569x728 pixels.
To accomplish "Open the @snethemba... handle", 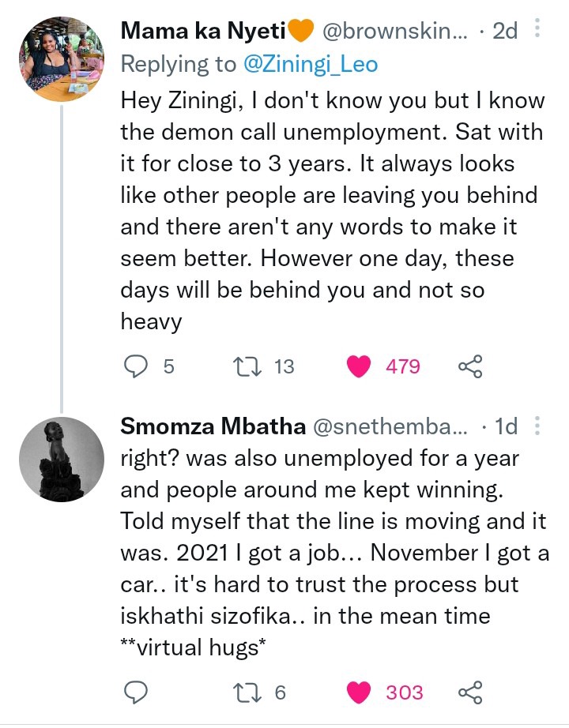I will click(x=390, y=426).
